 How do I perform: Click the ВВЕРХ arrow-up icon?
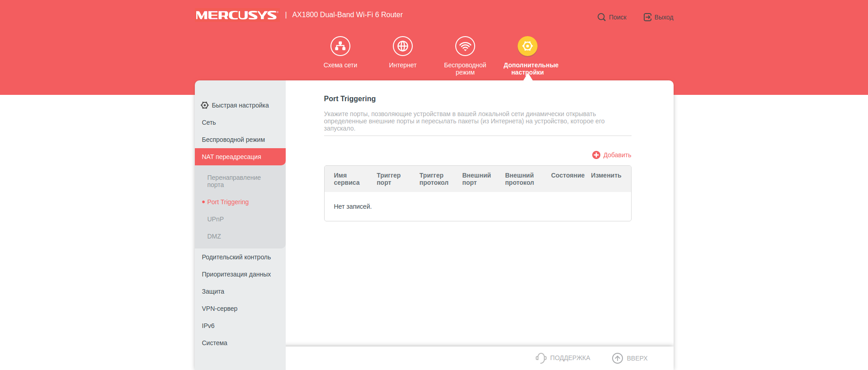(617, 358)
